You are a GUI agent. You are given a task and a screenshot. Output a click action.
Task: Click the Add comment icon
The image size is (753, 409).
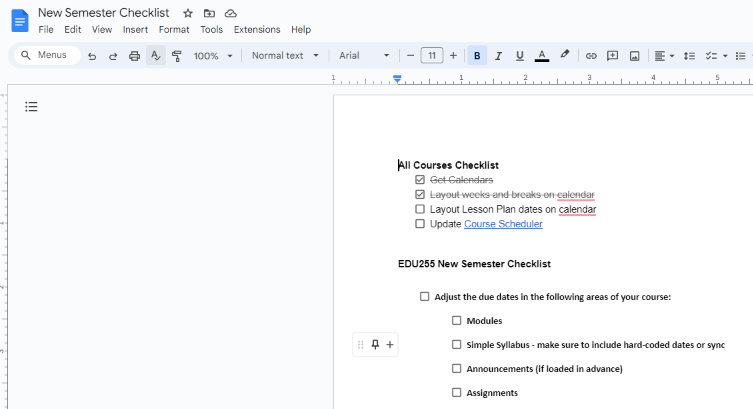[x=613, y=56]
